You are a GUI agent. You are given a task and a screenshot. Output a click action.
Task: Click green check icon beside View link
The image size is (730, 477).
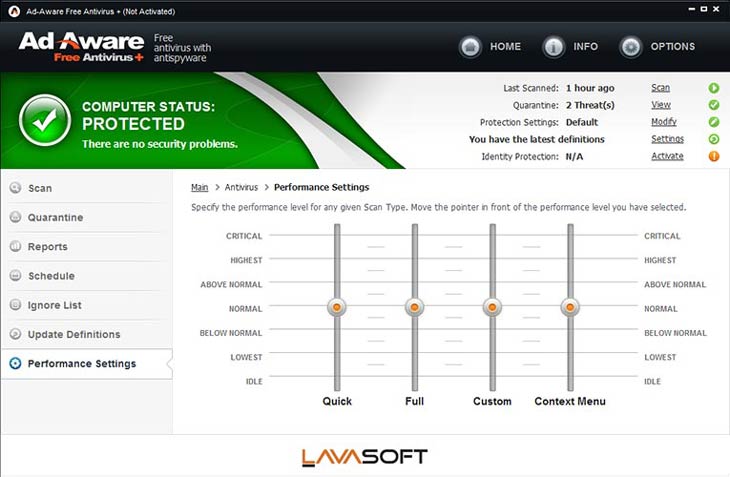click(x=714, y=105)
